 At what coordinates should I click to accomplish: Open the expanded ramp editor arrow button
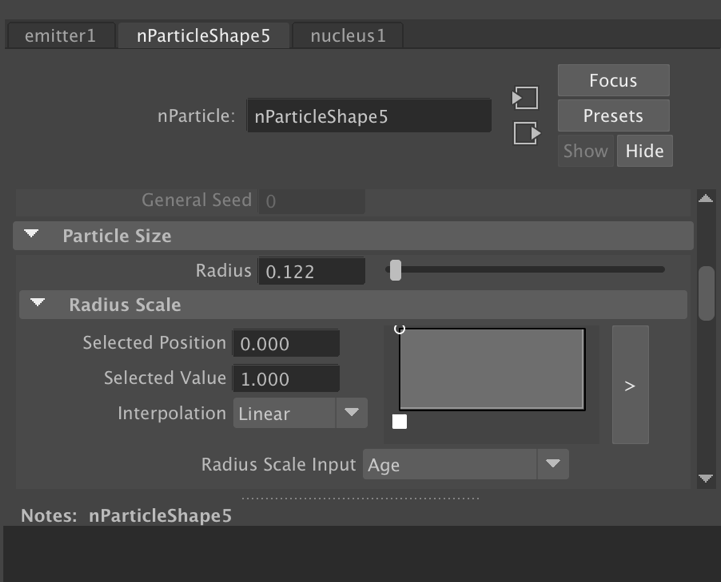[x=630, y=385]
